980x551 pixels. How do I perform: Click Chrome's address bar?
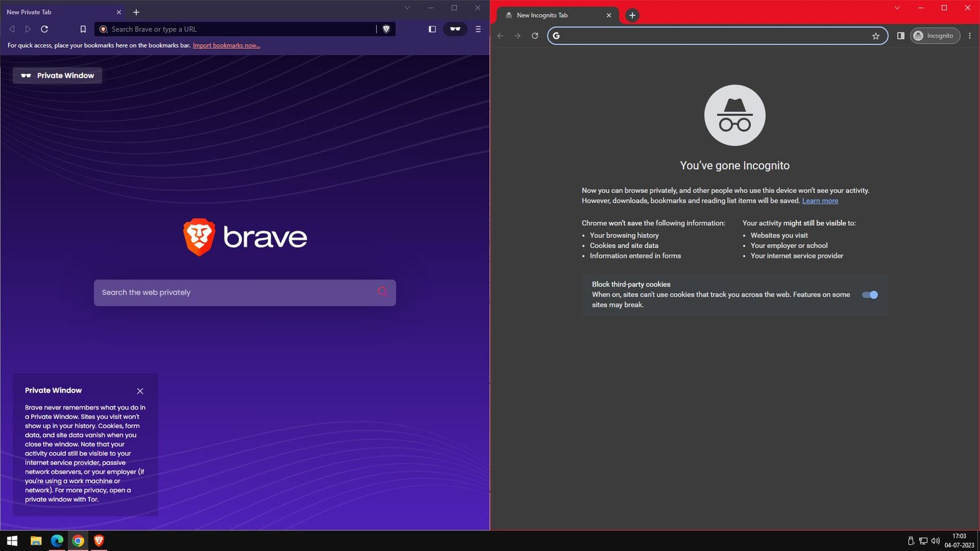pos(717,36)
